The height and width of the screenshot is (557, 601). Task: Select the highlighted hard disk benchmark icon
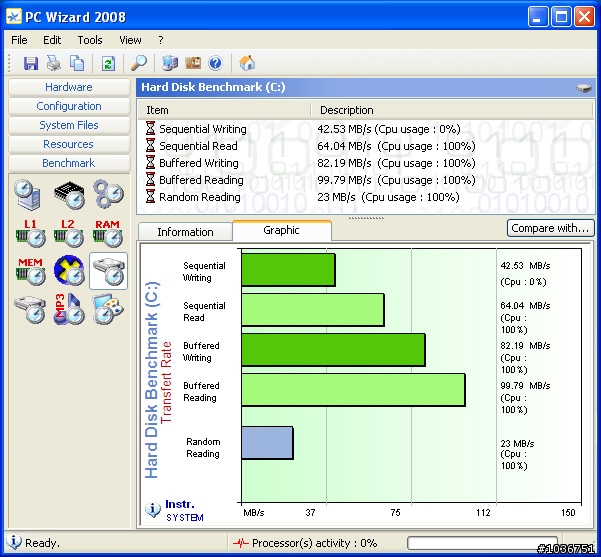coord(108,271)
